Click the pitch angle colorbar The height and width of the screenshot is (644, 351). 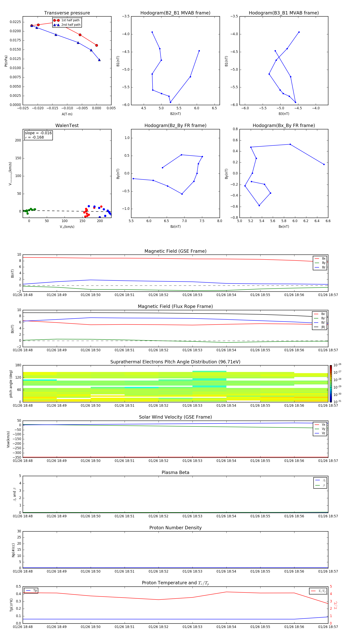(x=331, y=383)
